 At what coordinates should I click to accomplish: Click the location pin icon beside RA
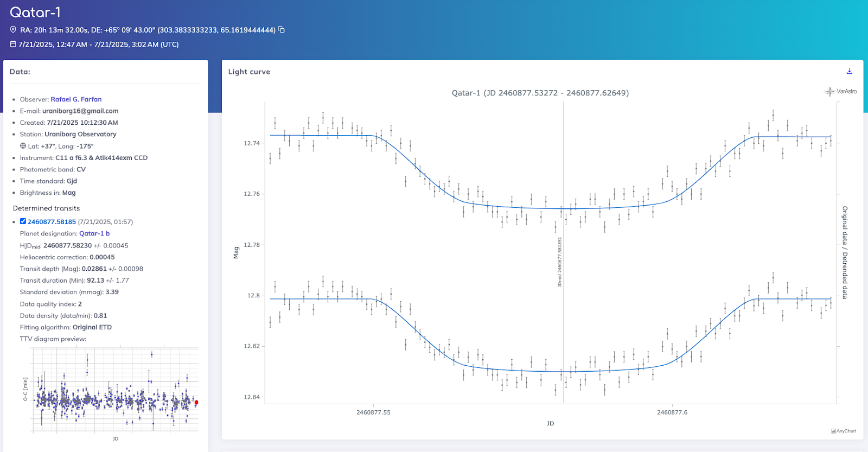14,30
